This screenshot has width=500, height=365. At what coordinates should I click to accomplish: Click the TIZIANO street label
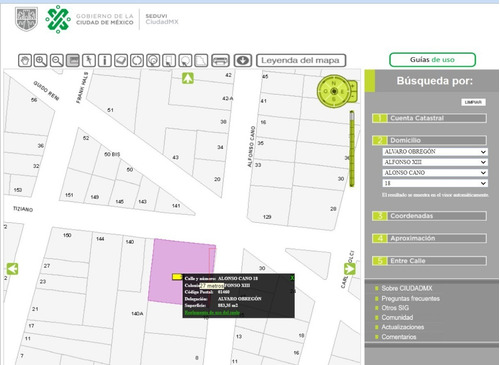click(x=23, y=209)
